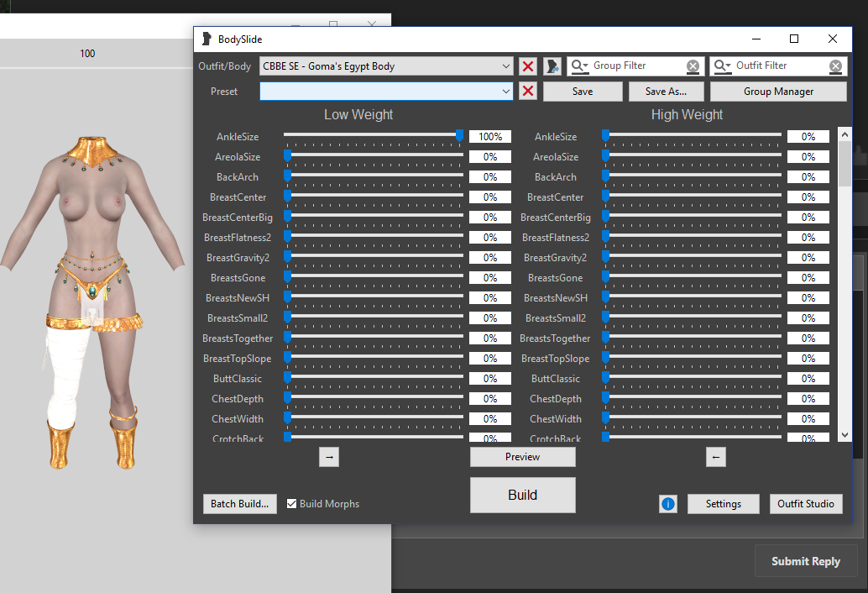Click the 3D body preview model
868x593 pixels.
click(x=93, y=302)
